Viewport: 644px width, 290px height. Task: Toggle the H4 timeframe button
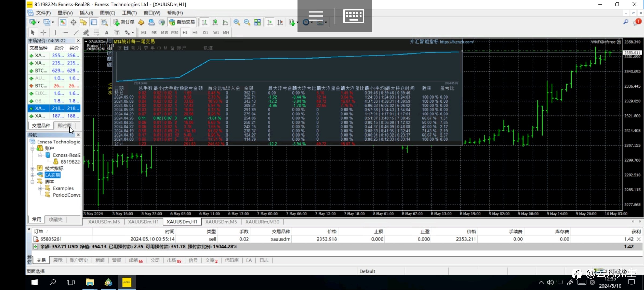coord(195,32)
